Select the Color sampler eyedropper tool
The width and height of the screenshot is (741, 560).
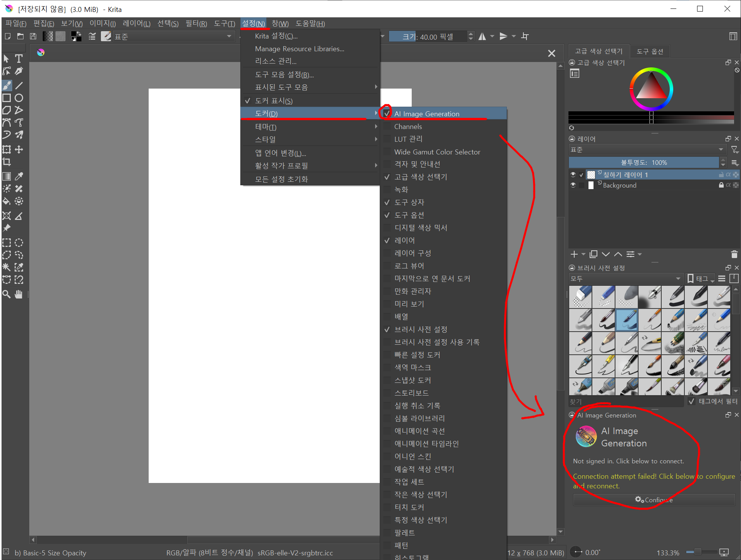(18, 176)
